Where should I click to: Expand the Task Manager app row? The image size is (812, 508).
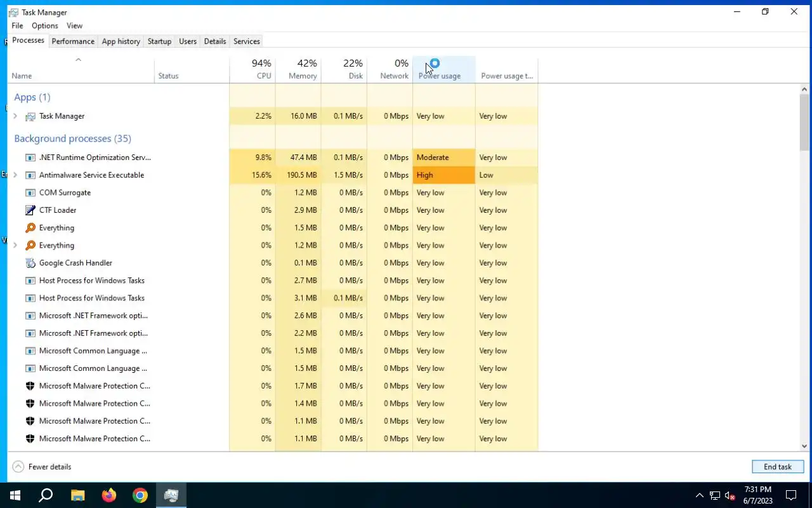(x=15, y=116)
